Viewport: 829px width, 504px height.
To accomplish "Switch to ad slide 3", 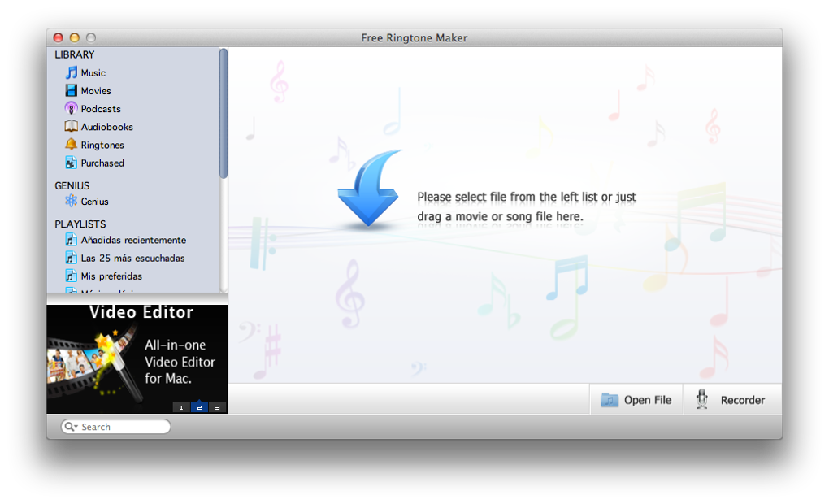I will tap(217, 407).
